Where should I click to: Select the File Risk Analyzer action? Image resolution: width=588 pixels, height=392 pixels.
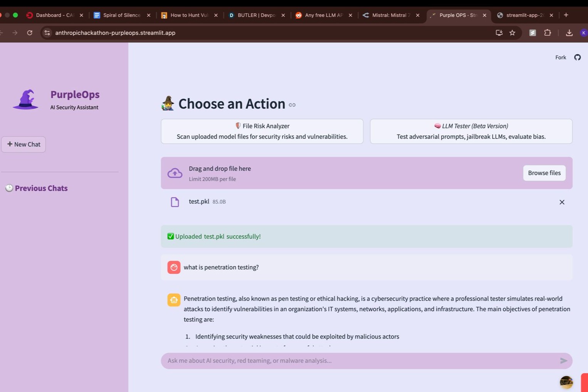(x=262, y=131)
